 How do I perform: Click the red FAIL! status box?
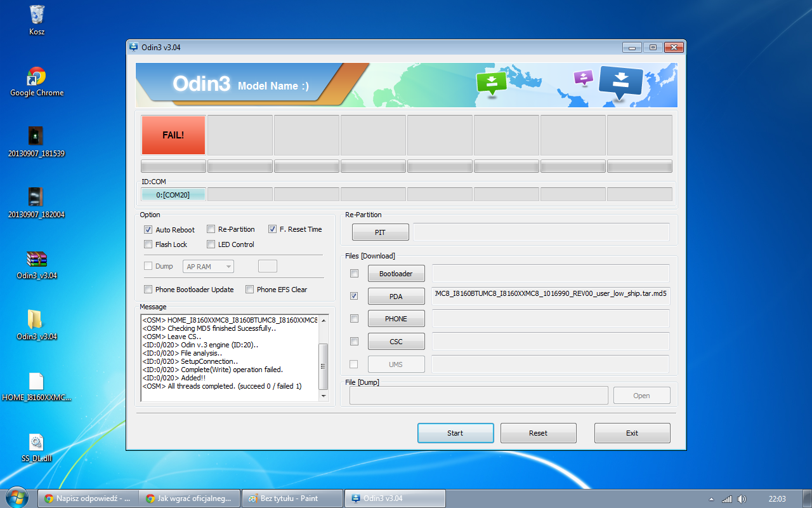pyautogui.click(x=173, y=135)
